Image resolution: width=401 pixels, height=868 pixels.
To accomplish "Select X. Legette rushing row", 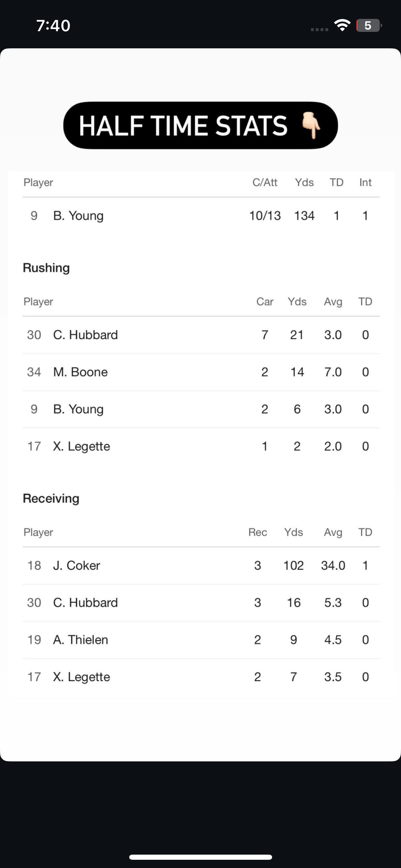I will 201,446.
